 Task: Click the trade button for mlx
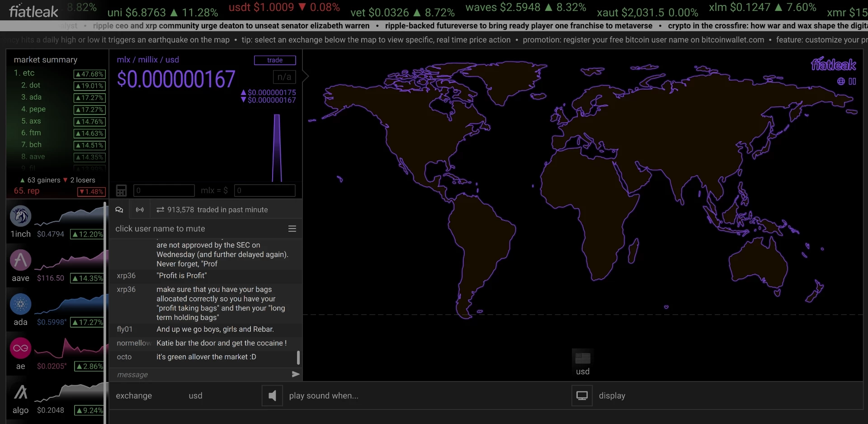tap(275, 60)
